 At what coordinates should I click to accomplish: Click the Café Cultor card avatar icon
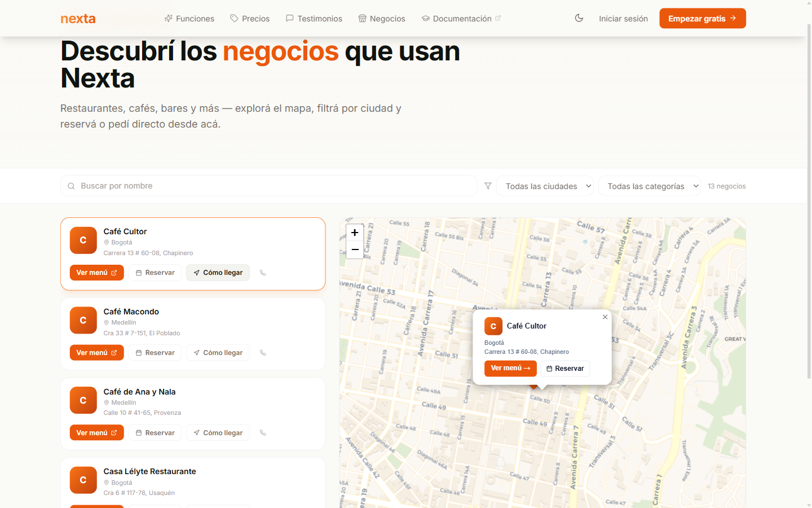[x=83, y=240]
